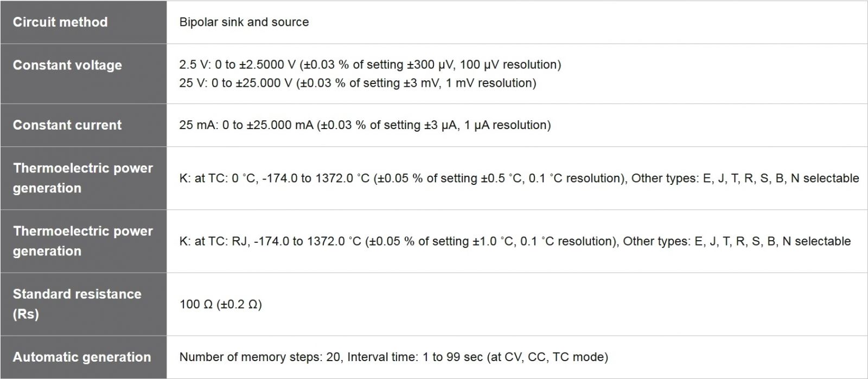The image size is (868, 379).
Task: Click the (±0.2 Ω) tolerance text
Action: click(239, 304)
